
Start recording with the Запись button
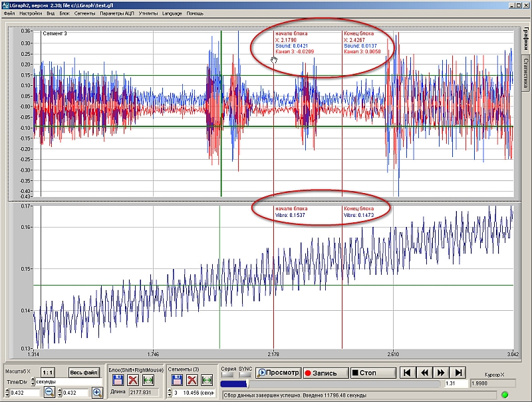(x=325, y=373)
